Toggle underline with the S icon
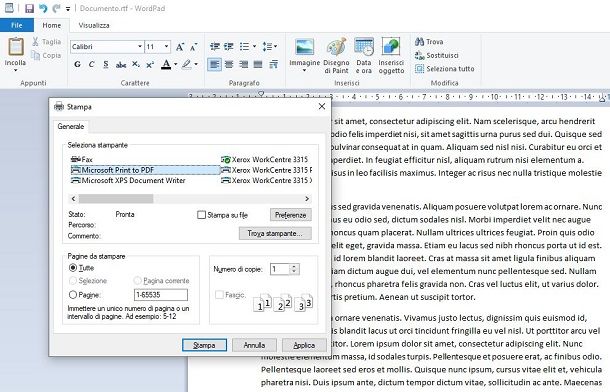 pyautogui.click(x=106, y=64)
